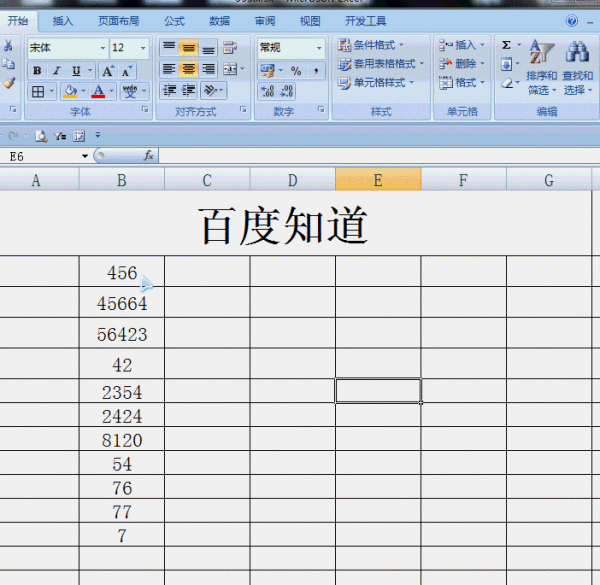Apply Comma Style
The width and height of the screenshot is (600, 585).
[316, 70]
